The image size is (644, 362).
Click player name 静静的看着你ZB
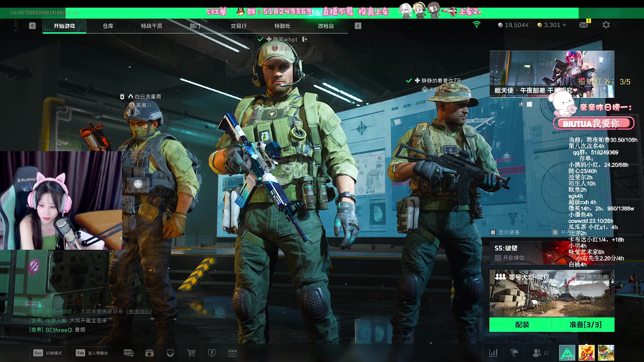(441, 80)
